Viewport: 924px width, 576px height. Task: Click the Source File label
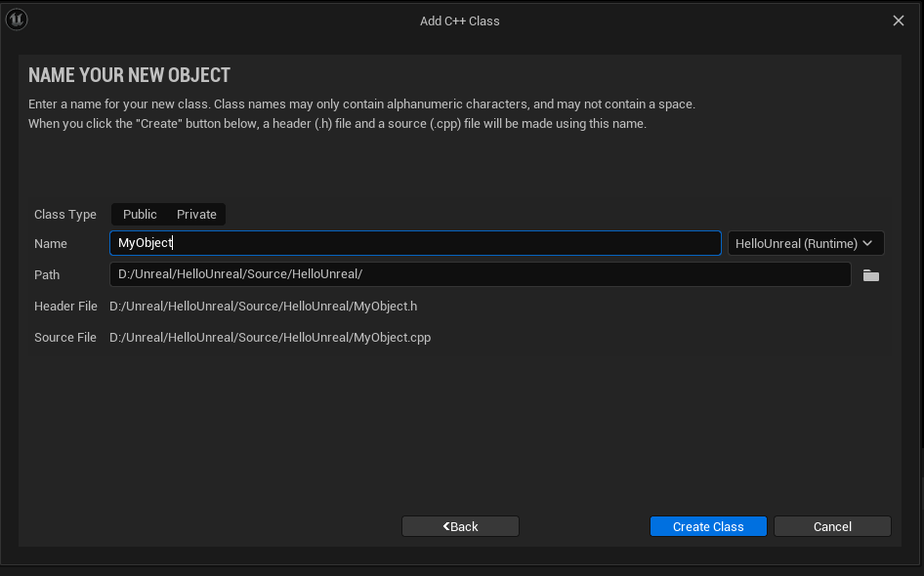65,338
